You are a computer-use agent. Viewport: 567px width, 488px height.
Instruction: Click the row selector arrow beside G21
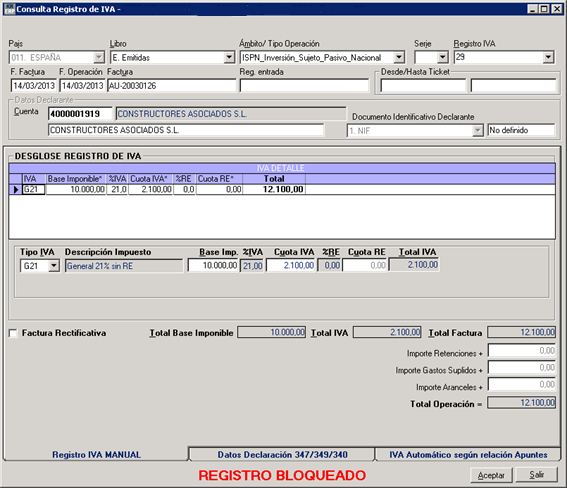(x=16, y=189)
